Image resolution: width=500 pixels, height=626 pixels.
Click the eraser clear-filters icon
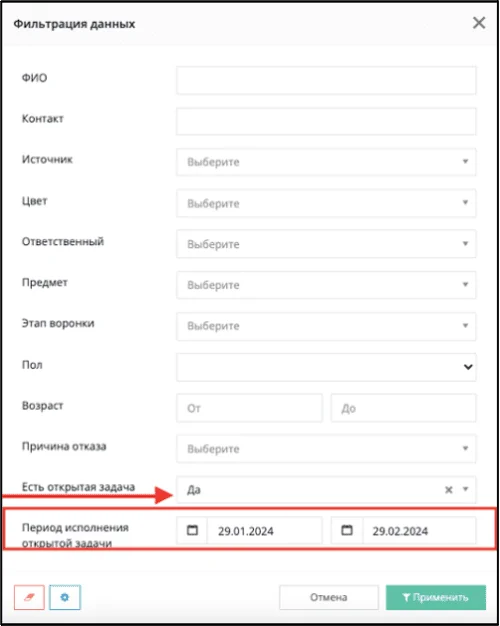tap(29, 597)
